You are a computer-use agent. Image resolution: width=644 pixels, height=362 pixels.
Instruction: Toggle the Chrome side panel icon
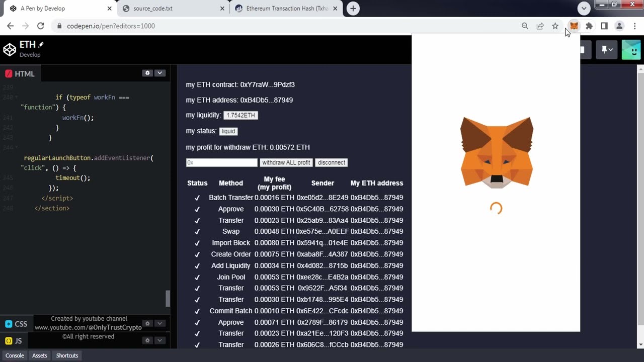click(604, 26)
